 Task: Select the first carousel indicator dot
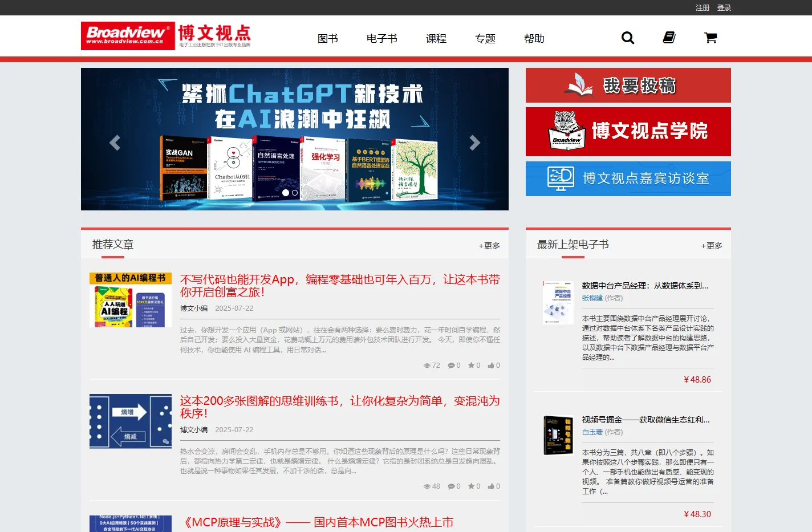click(286, 193)
